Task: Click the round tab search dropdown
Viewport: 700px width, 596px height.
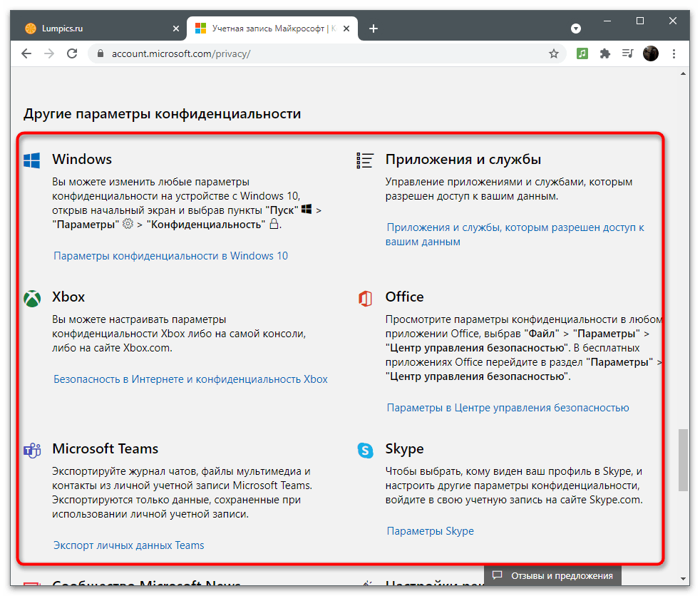Action: point(576,29)
